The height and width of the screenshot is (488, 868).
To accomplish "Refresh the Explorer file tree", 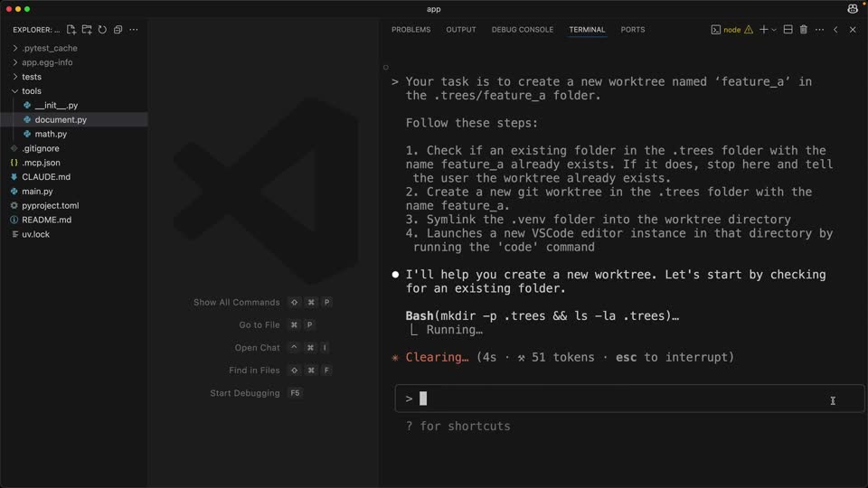I will 102,29.
